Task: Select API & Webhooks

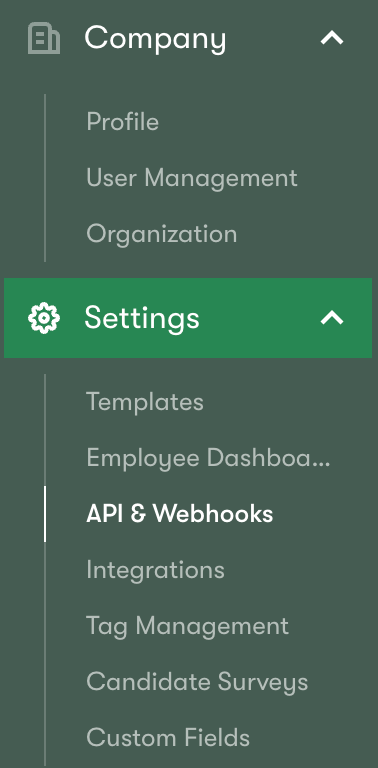Action: coord(180,514)
